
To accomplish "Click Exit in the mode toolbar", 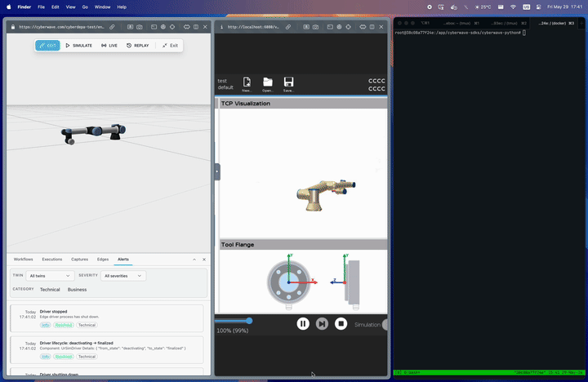I will pos(170,46).
